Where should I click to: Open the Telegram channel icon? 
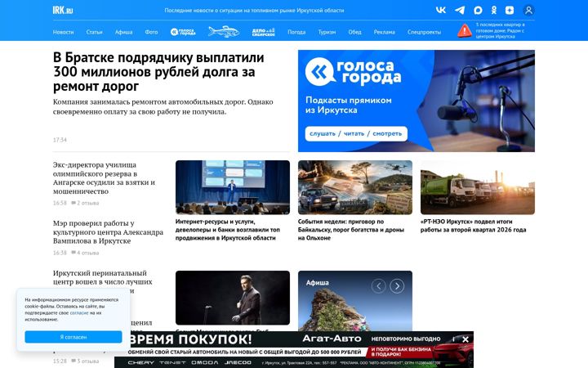[x=459, y=10]
